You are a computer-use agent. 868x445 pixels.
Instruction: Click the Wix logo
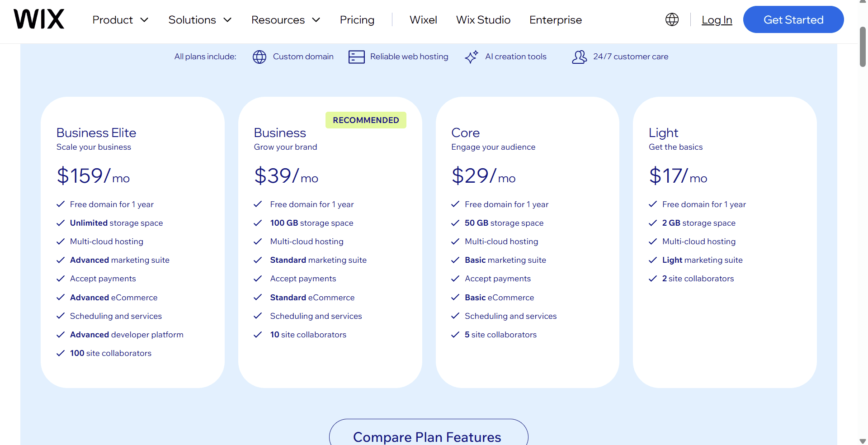[x=38, y=19]
